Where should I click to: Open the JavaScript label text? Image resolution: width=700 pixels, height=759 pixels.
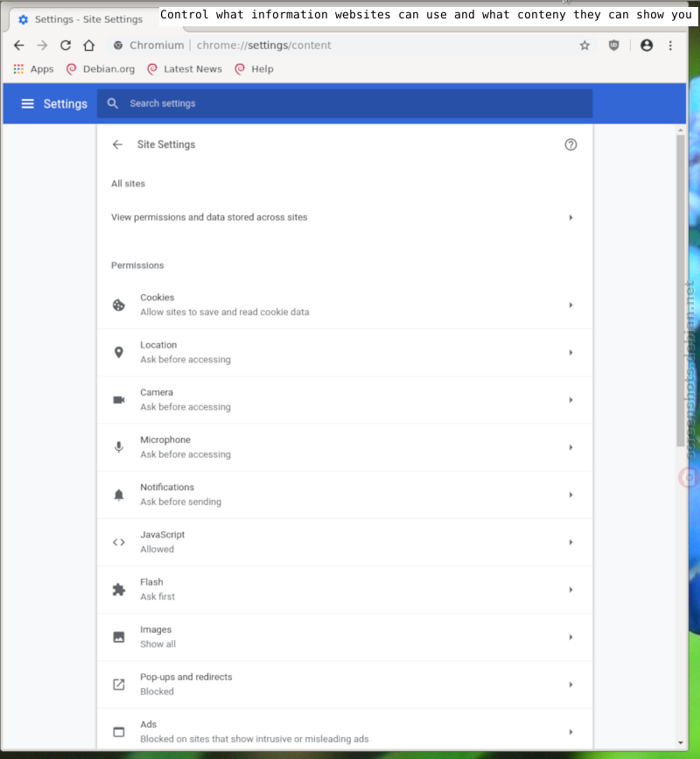tap(163, 534)
